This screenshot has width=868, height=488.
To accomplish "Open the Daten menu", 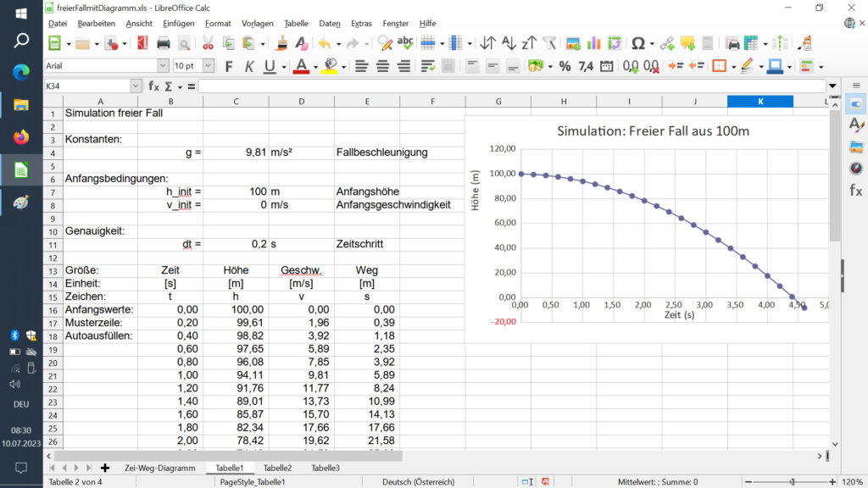I will [330, 23].
